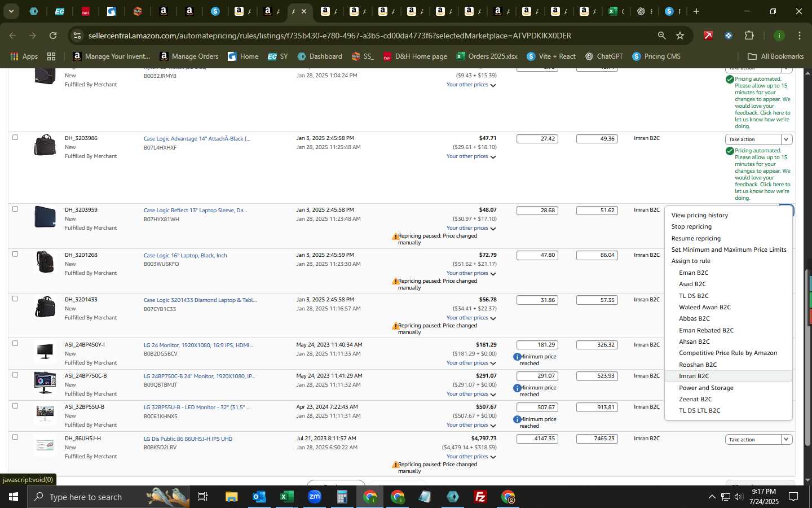
Task: Open the Orders 2025.xlsx bookmark
Action: 487,56
